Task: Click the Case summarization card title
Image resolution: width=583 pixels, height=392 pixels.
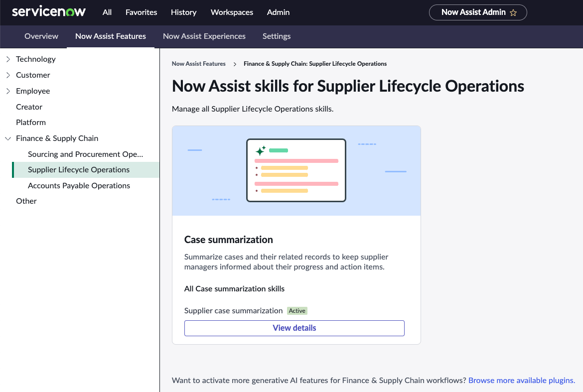Action: coord(228,240)
